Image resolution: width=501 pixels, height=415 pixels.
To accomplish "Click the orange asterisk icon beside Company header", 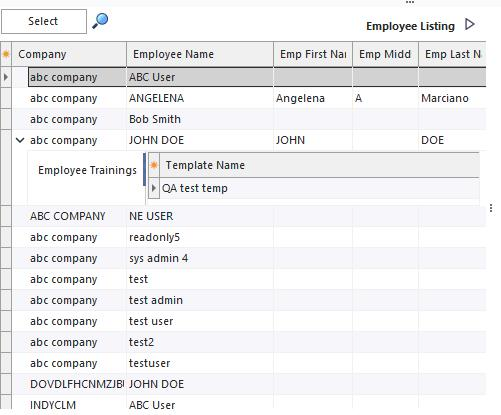I will tap(6, 54).
